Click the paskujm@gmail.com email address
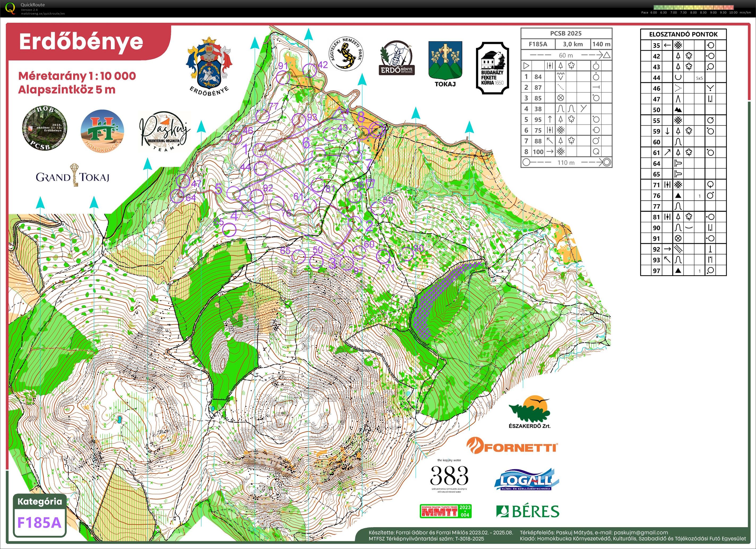Screen dimensions: 756x549 [x=641, y=532]
